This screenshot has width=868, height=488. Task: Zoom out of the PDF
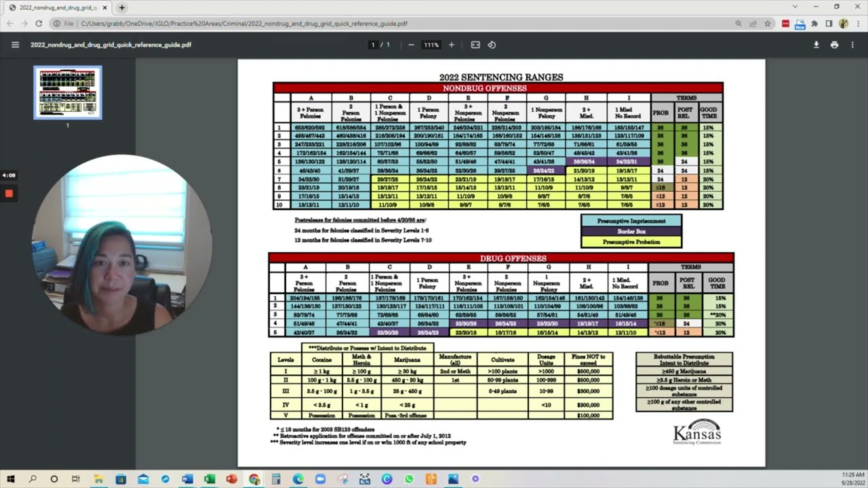click(411, 45)
